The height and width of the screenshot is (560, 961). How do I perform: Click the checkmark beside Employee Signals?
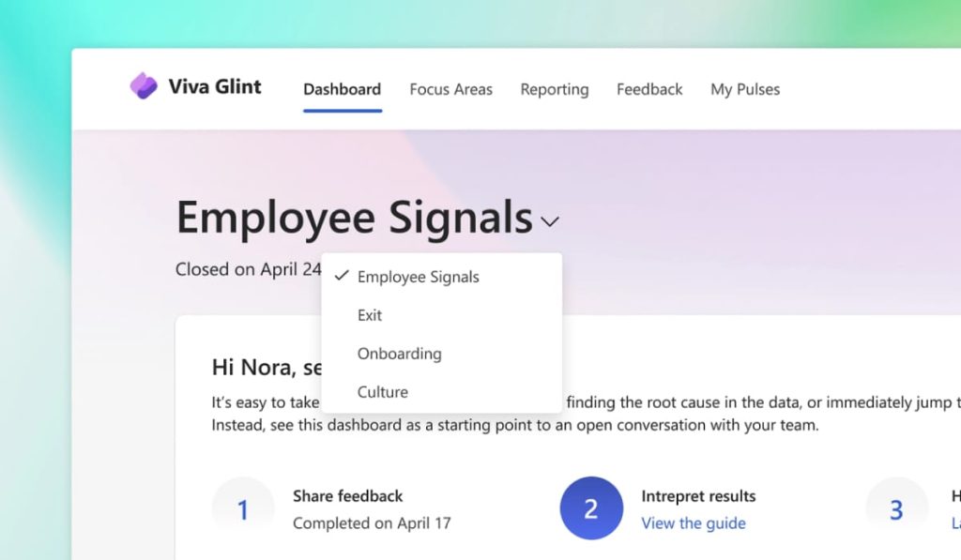coord(342,277)
